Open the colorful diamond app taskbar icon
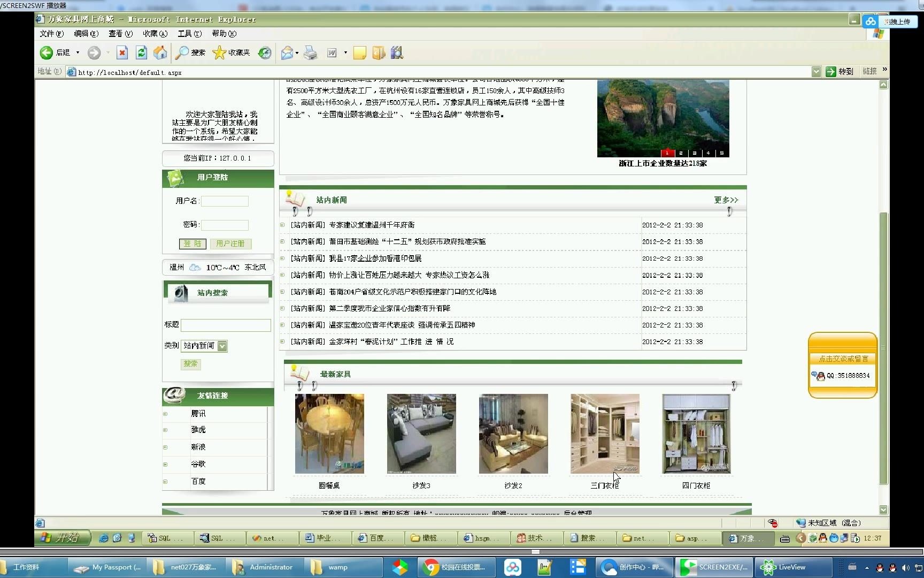 pos(399,567)
